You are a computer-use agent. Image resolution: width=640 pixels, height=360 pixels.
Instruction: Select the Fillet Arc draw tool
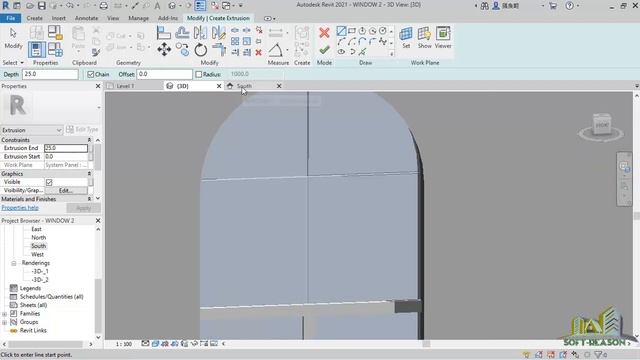point(372,41)
